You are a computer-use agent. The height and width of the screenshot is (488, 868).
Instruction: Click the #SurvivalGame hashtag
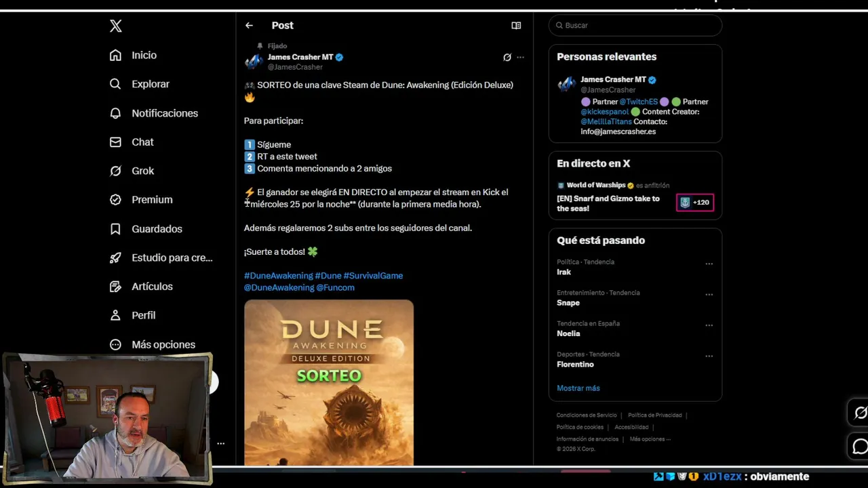[x=373, y=275]
